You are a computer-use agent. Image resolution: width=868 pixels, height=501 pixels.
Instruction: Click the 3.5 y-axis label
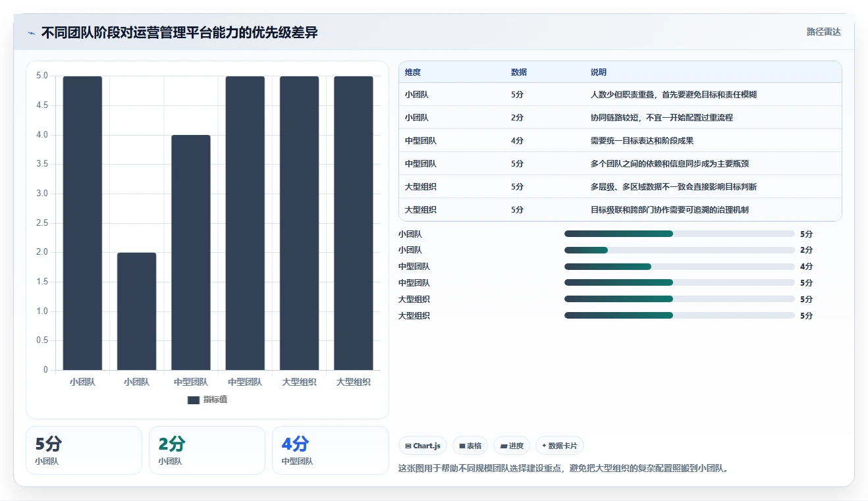(x=41, y=164)
